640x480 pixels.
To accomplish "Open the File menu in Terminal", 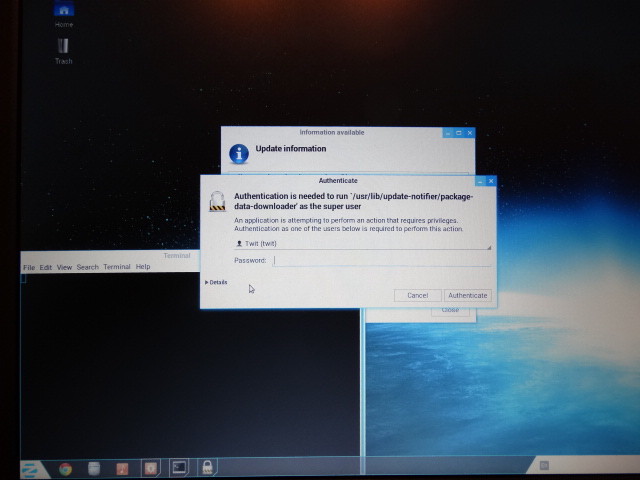I will (x=29, y=267).
